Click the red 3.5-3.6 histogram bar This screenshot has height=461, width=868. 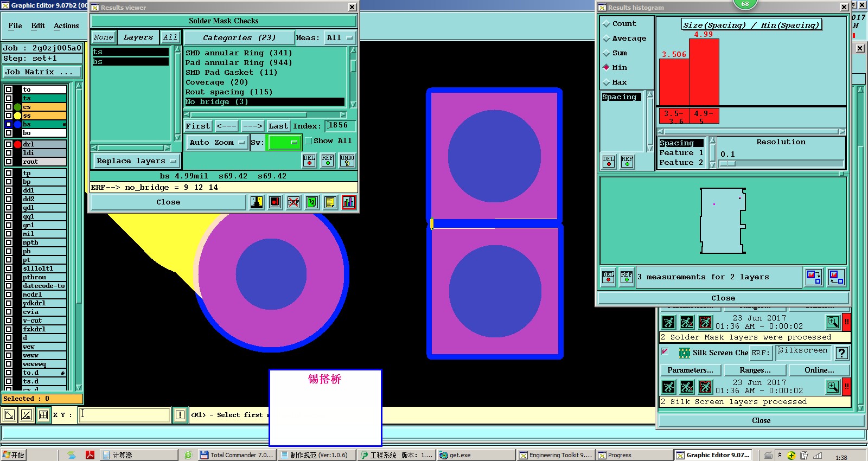click(x=674, y=82)
